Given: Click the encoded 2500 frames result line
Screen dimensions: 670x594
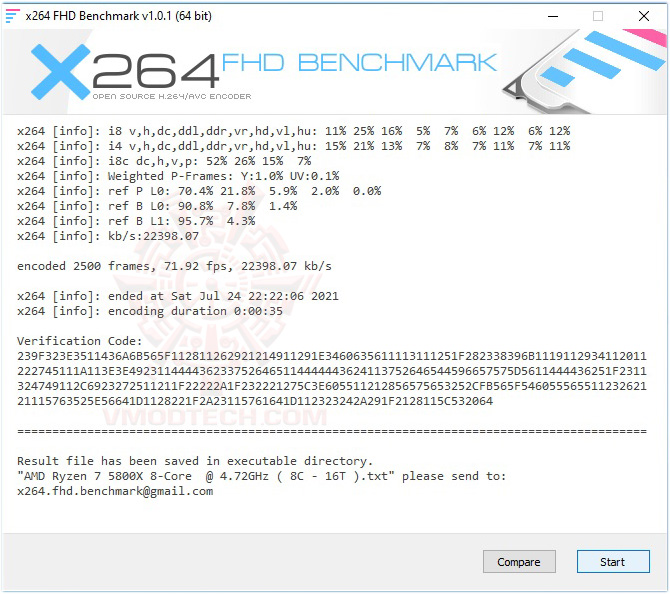Looking at the screenshot, I should (174, 266).
